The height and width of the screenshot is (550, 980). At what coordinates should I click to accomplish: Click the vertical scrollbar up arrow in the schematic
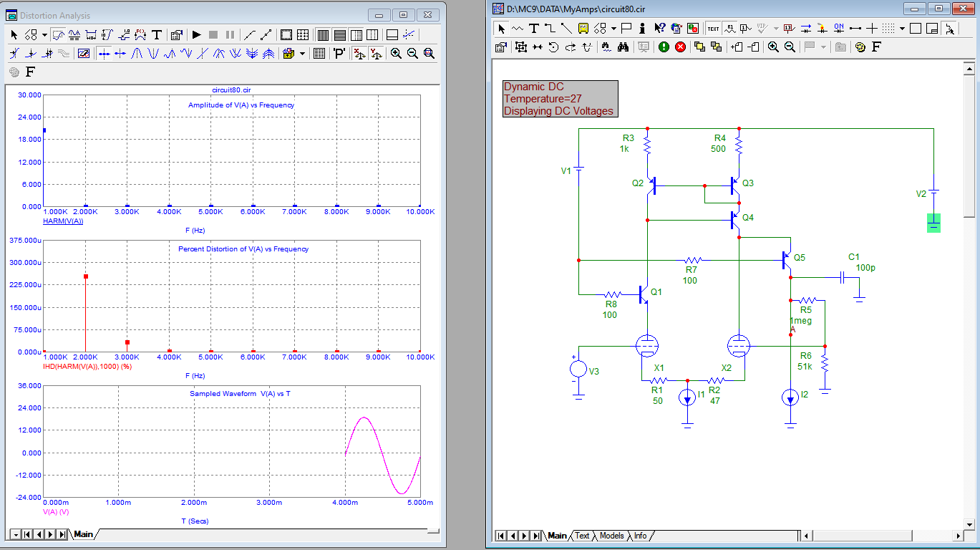[x=969, y=69]
